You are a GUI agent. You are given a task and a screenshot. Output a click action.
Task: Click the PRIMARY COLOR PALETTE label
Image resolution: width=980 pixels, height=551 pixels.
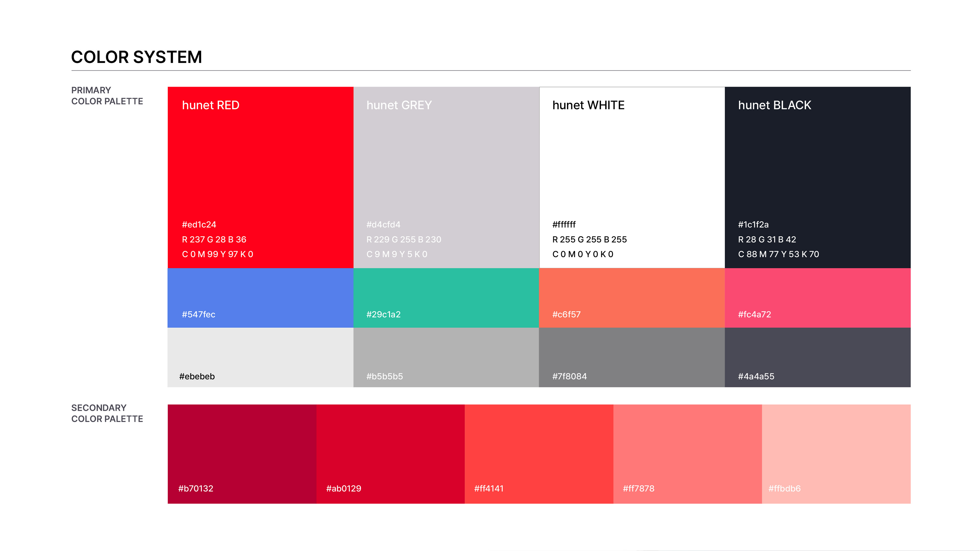click(107, 96)
